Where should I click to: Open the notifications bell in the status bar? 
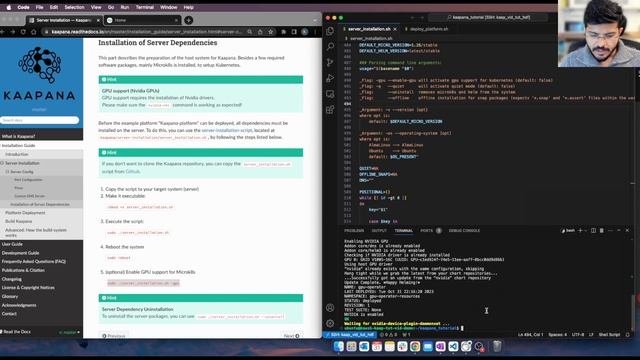[x=628, y=335]
